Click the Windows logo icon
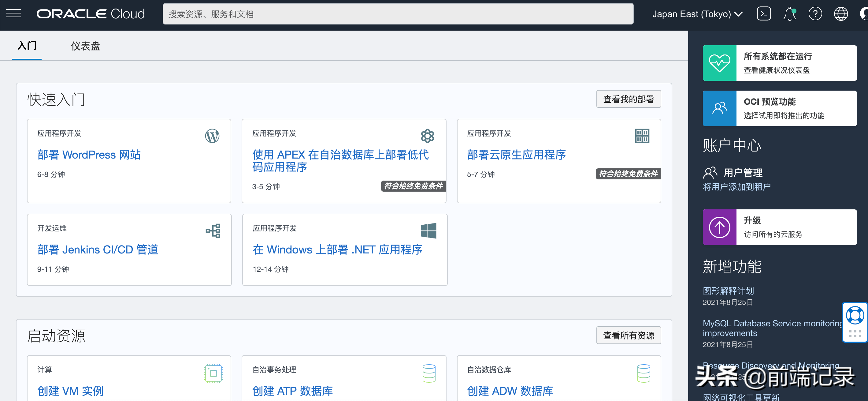The image size is (868, 401). 428,231
